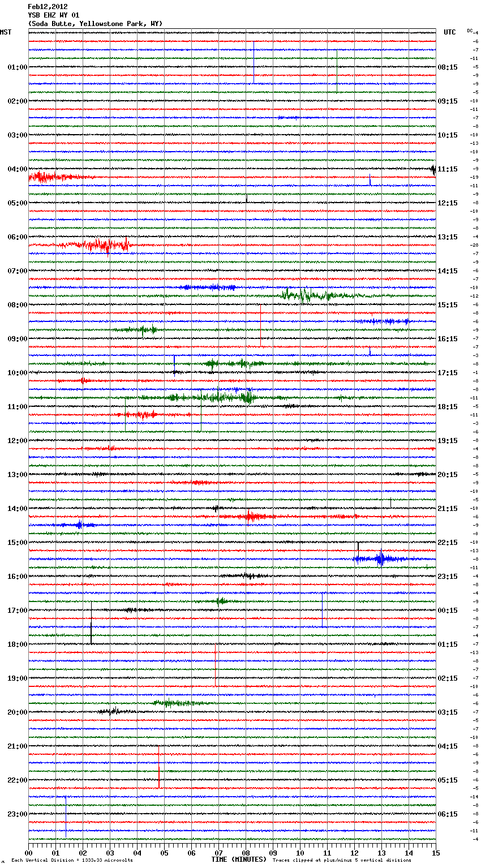
Task: Click the '08:15' UTC time label
Action: (448, 67)
